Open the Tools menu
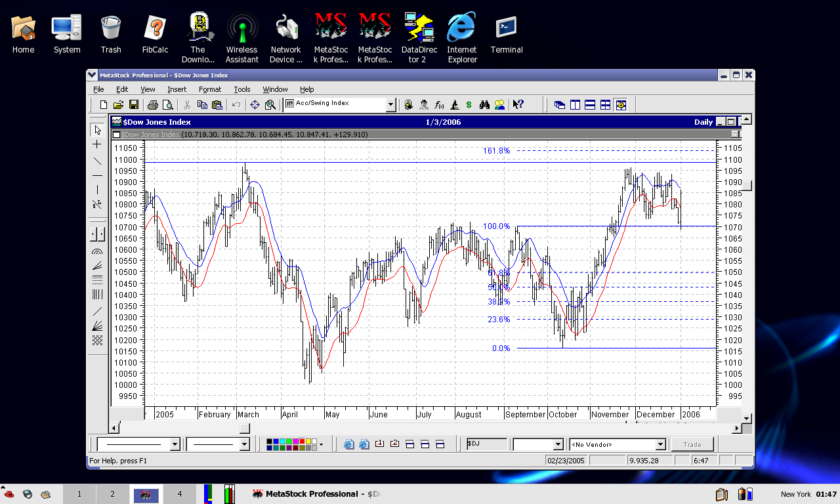Viewport: 840px width, 504px height. (242, 89)
